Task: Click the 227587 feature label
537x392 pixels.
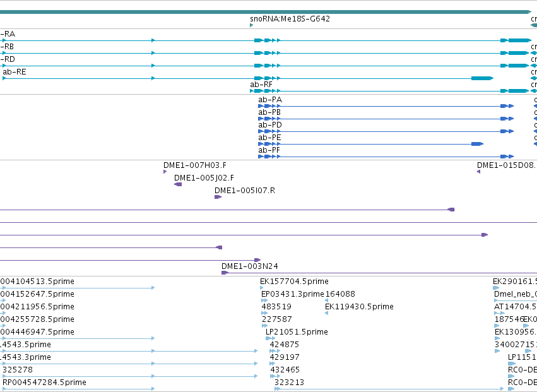Action: 277,319
